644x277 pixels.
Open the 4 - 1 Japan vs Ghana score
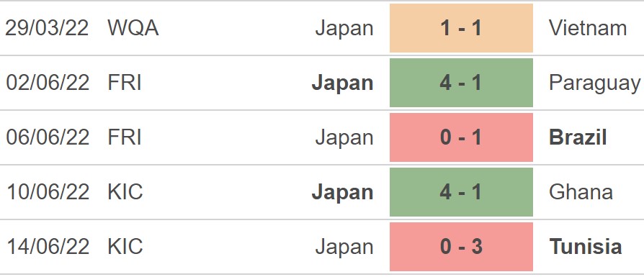coord(461,191)
